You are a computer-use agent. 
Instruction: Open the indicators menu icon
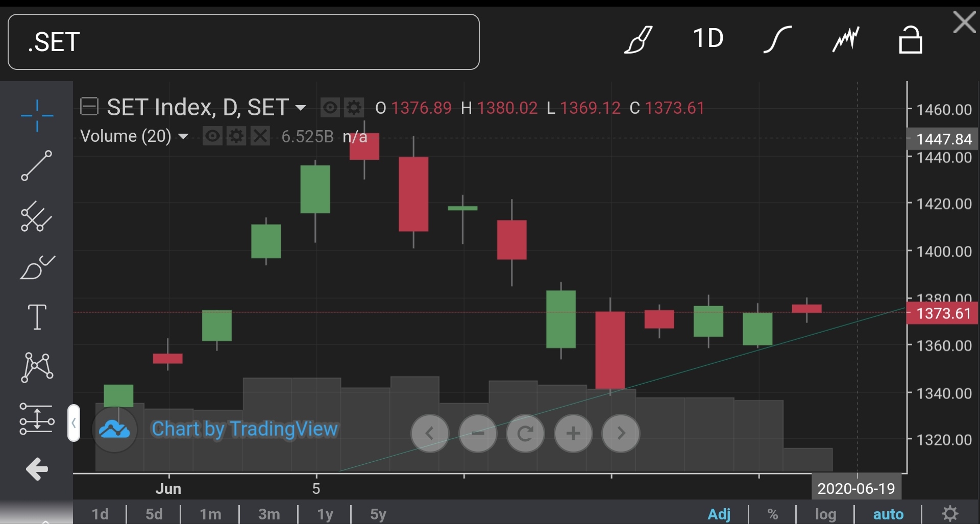[846, 39]
